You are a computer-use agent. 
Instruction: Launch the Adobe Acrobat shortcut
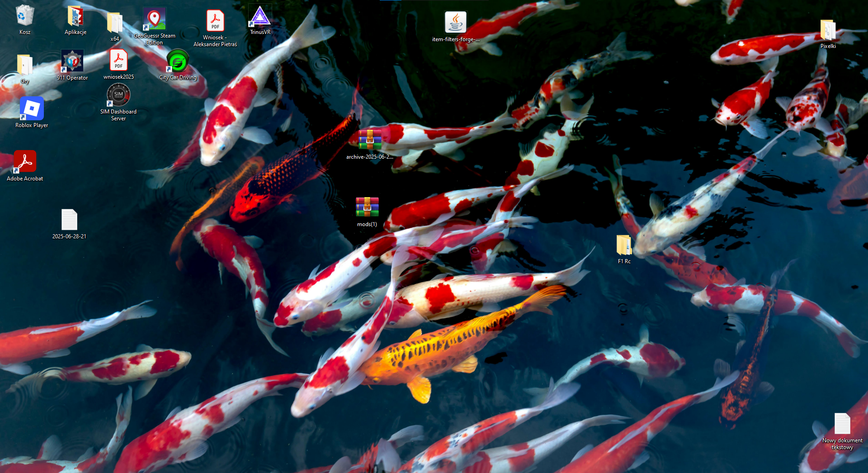pos(25,162)
